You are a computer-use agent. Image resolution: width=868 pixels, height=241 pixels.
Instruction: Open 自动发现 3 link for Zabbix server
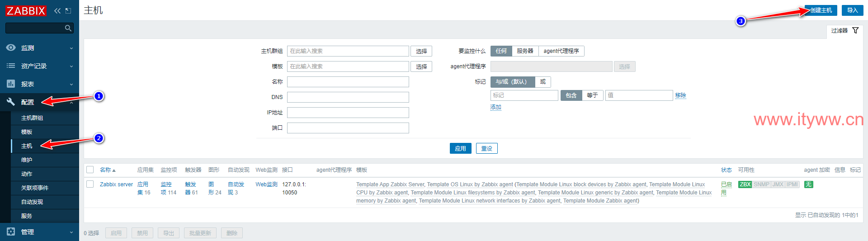pyautogui.click(x=236, y=189)
